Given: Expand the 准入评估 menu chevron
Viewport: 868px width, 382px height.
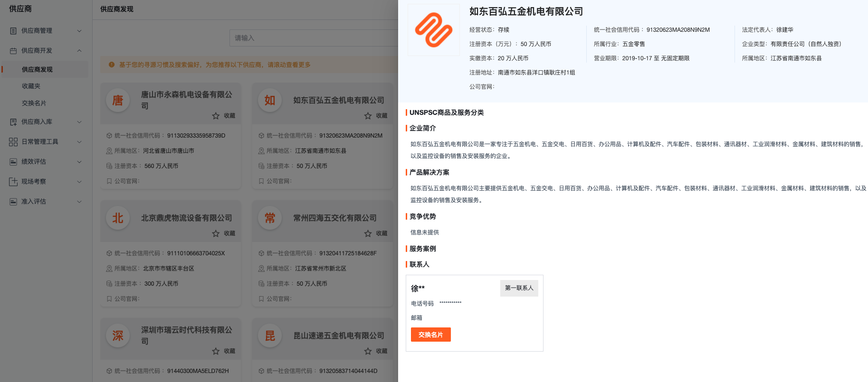Looking at the screenshot, I should tap(79, 202).
